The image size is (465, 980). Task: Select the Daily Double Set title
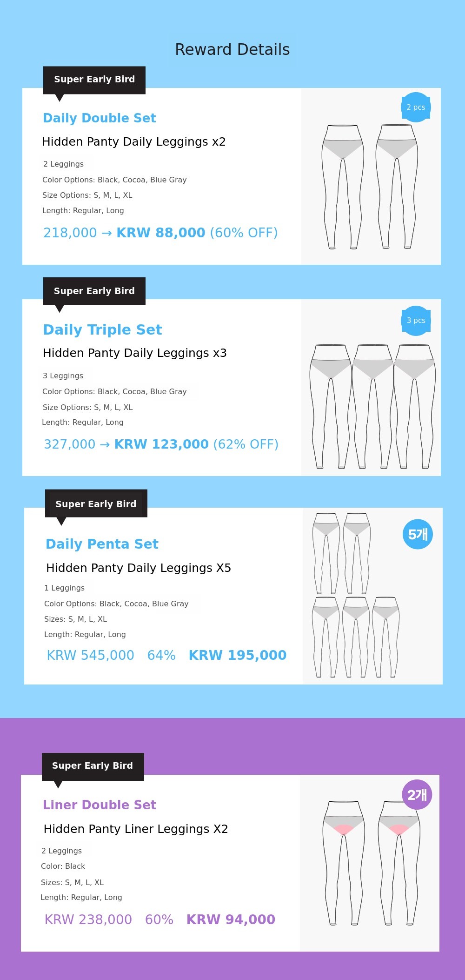click(100, 118)
